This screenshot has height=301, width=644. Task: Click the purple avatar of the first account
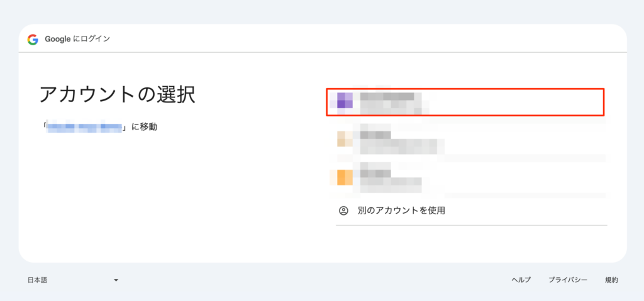(345, 101)
